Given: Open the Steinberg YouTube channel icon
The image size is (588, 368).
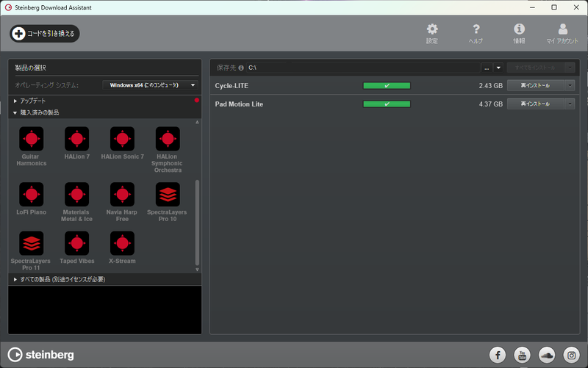Looking at the screenshot, I should pyautogui.click(x=522, y=355).
